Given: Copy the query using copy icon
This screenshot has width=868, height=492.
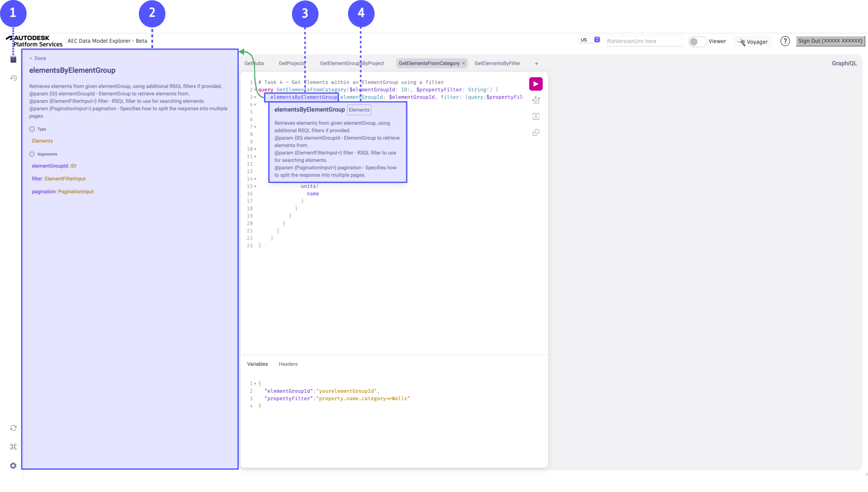Looking at the screenshot, I should [x=535, y=133].
